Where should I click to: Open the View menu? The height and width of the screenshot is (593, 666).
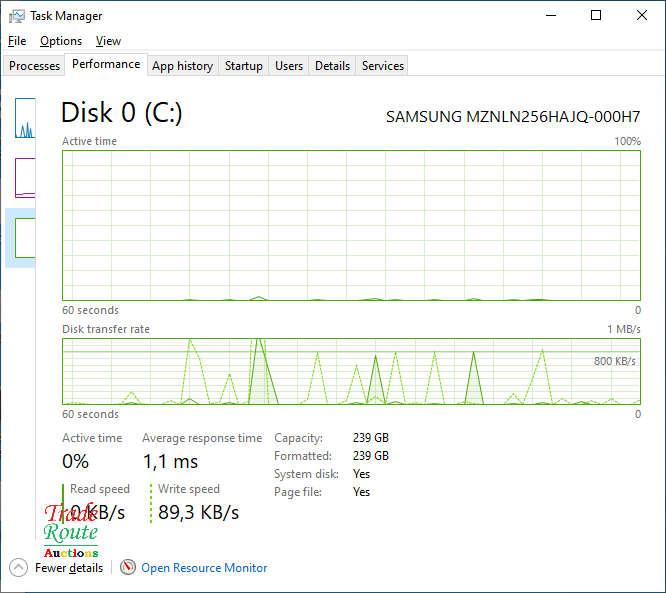tap(108, 41)
